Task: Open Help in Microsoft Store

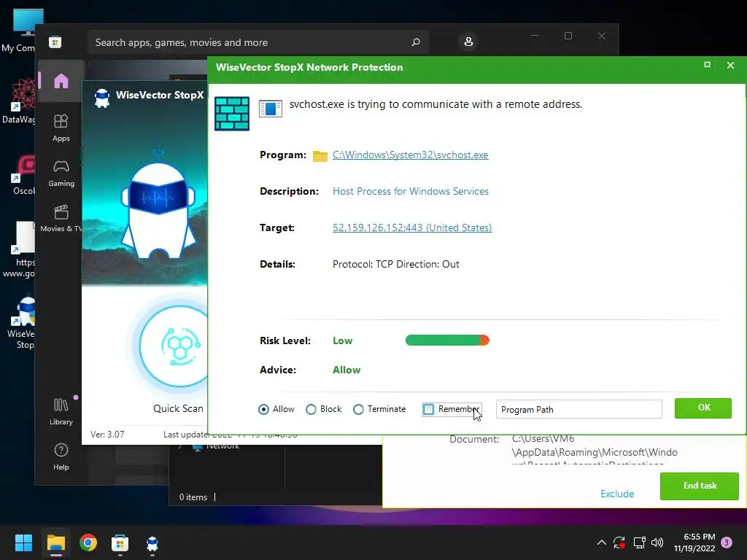Action: [61, 456]
